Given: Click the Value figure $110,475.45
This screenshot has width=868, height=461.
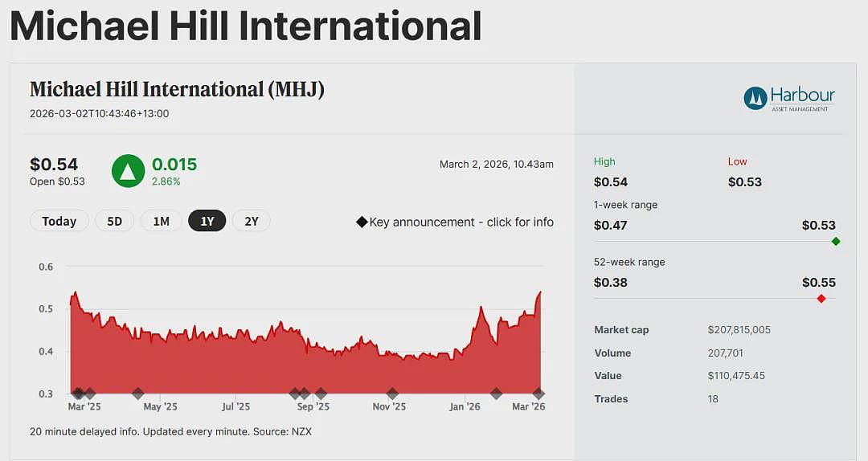Looking at the screenshot, I should (736, 376).
